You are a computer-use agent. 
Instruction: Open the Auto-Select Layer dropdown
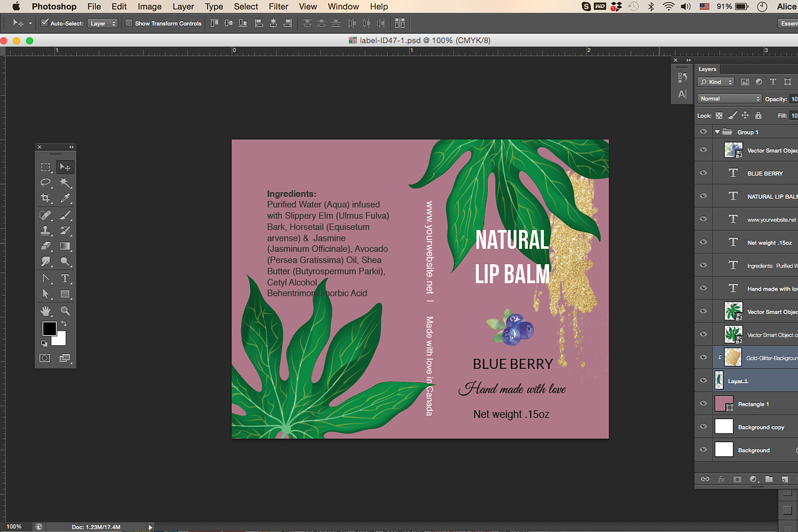point(103,23)
